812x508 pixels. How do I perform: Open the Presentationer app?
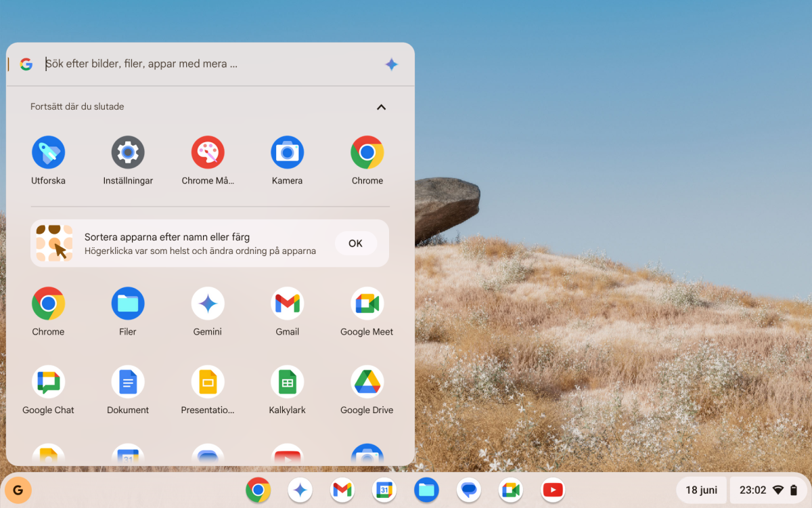(208, 381)
